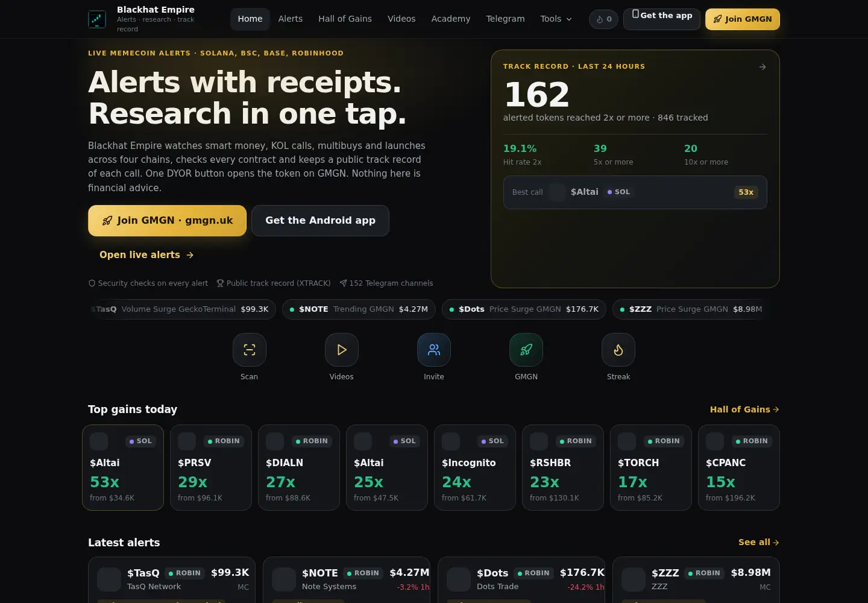Click the $Altai 53x token avatar
The width and height of the screenshot is (868, 603).
pyautogui.click(x=99, y=441)
